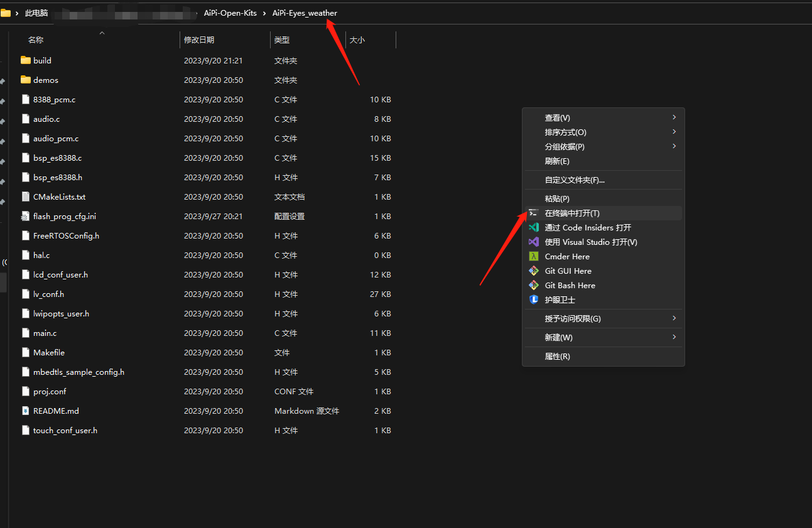Image resolution: width=812 pixels, height=528 pixels.
Task: Click the bsp_es8388.c file icon
Action: 26,158
